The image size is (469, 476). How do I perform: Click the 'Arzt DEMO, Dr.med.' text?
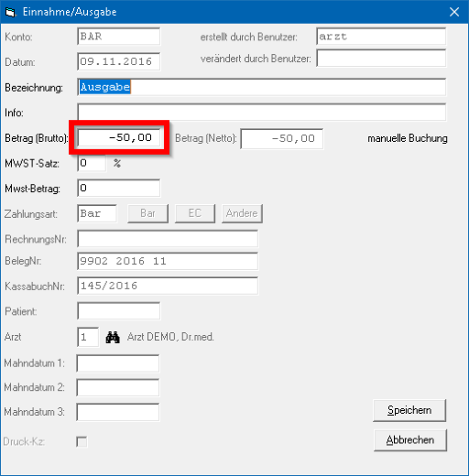(170, 337)
